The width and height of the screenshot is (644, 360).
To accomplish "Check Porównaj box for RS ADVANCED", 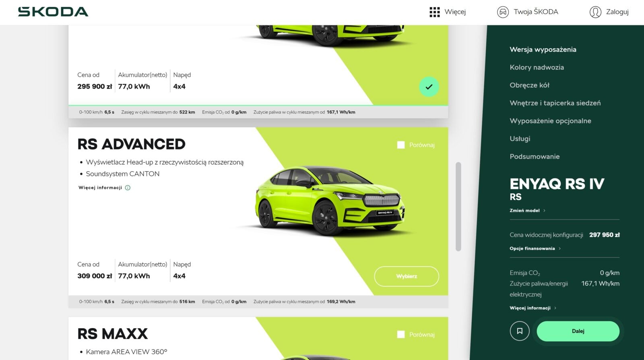I will (401, 145).
